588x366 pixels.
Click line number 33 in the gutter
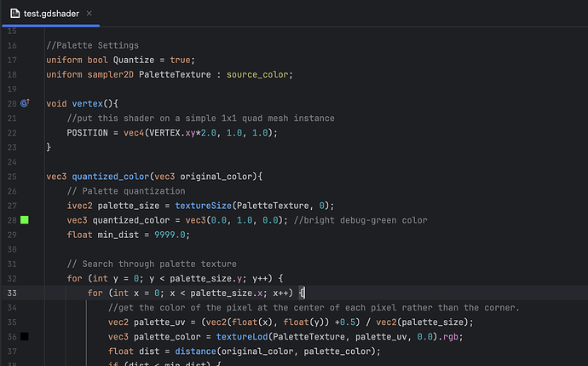(11, 293)
